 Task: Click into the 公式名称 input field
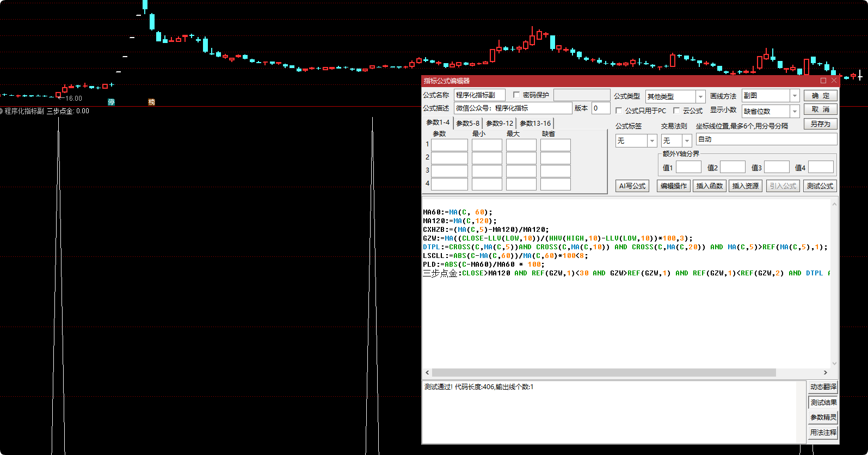[479, 95]
